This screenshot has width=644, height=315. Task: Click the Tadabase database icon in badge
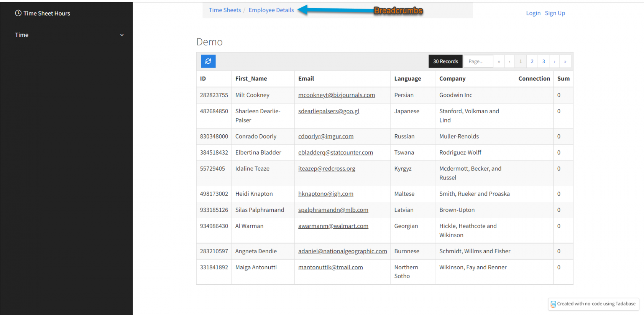coord(553,304)
